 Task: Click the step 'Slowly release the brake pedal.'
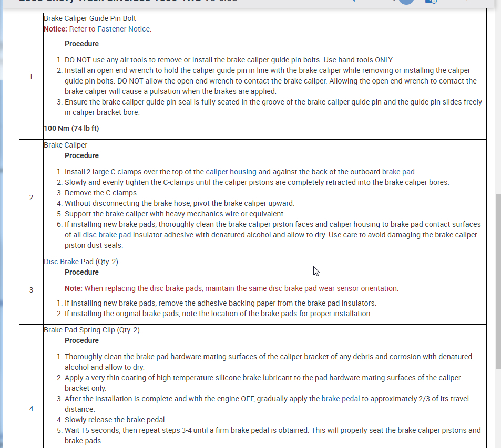tap(116, 420)
